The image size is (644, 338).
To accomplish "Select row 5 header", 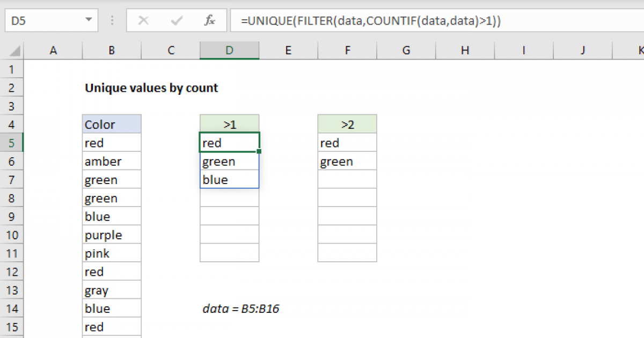I will click(x=12, y=142).
